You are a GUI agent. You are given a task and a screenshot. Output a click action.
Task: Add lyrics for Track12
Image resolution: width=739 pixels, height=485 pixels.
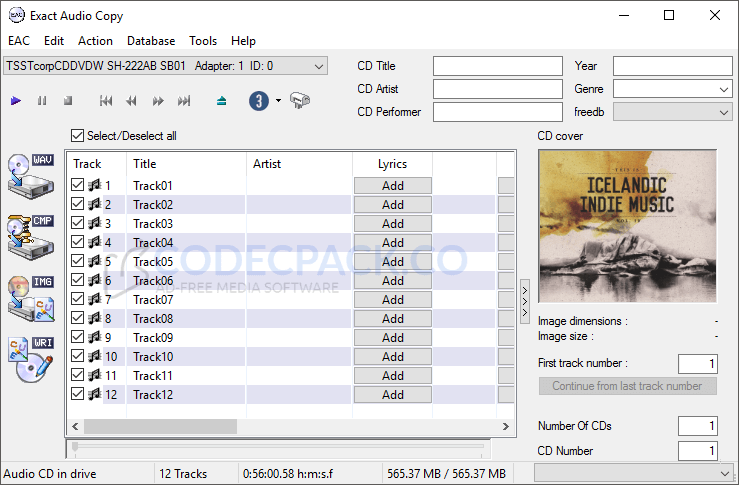393,395
